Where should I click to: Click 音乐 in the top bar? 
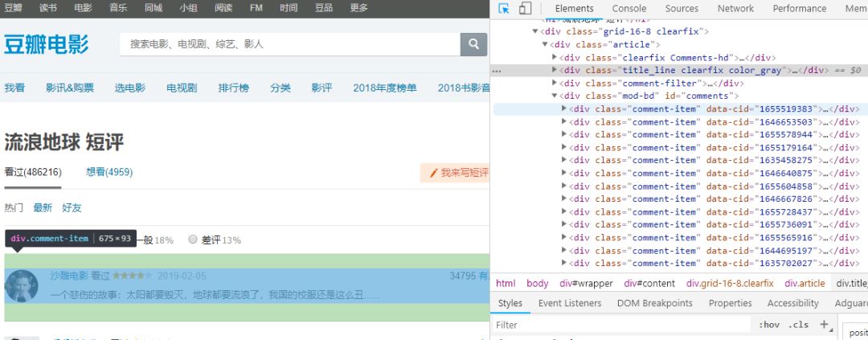coord(118,8)
